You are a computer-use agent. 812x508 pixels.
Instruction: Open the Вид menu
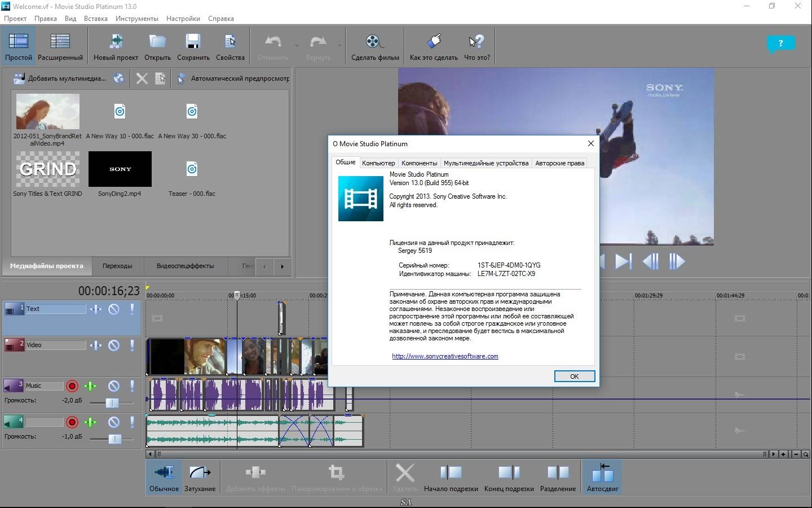(x=70, y=18)
